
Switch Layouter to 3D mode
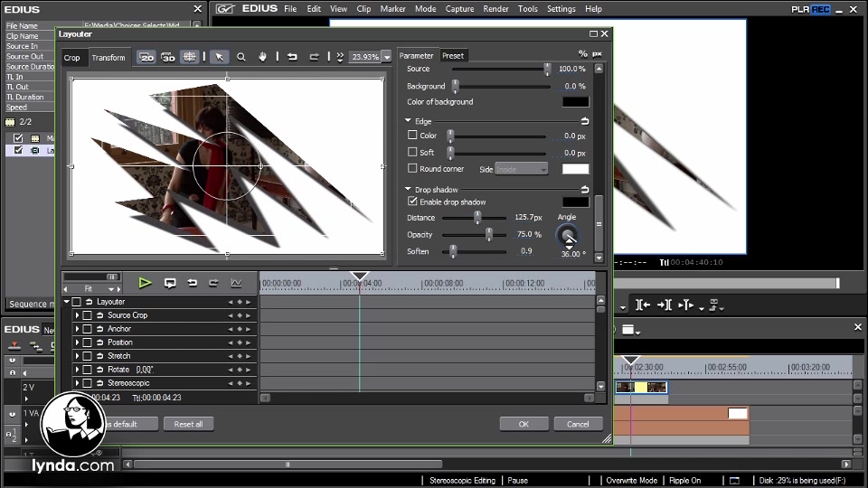point(168,57)
